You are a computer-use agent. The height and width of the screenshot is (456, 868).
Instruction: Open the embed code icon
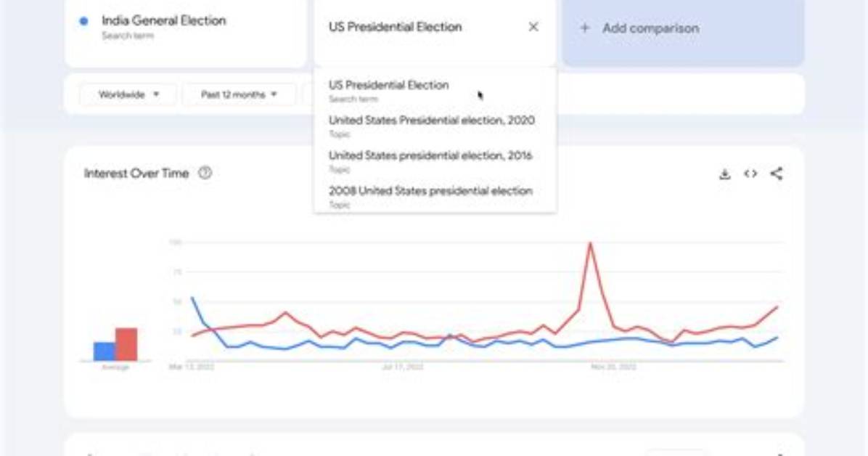(750, 174)
